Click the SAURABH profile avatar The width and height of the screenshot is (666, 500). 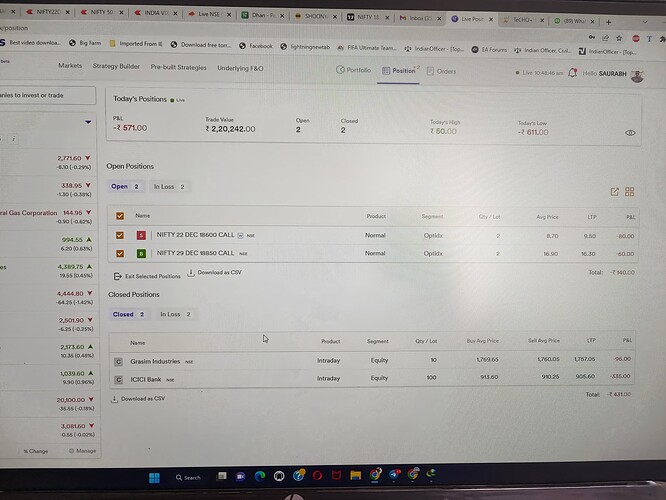pyautogui.click(x=637, y=75)
